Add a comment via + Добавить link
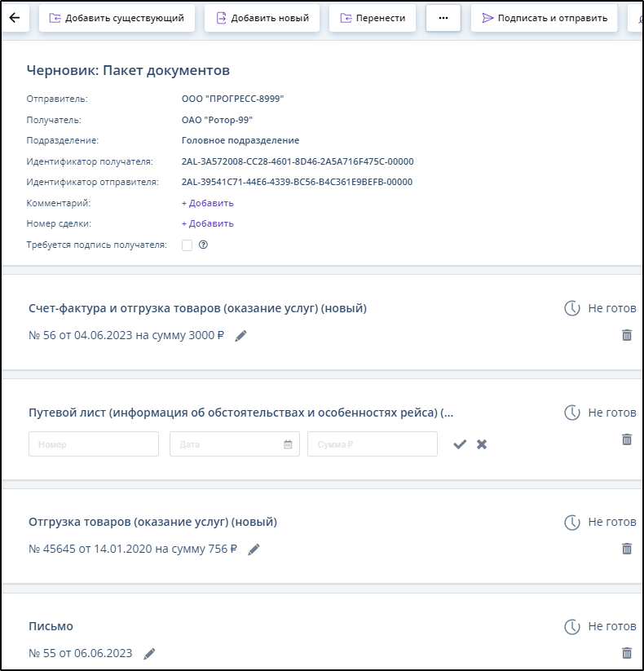 [207, 203]
